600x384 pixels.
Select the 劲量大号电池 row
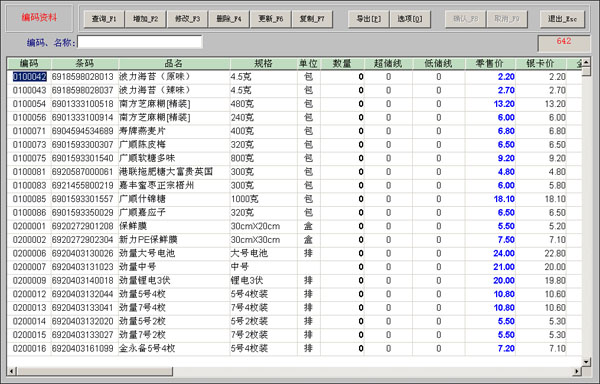295,253
